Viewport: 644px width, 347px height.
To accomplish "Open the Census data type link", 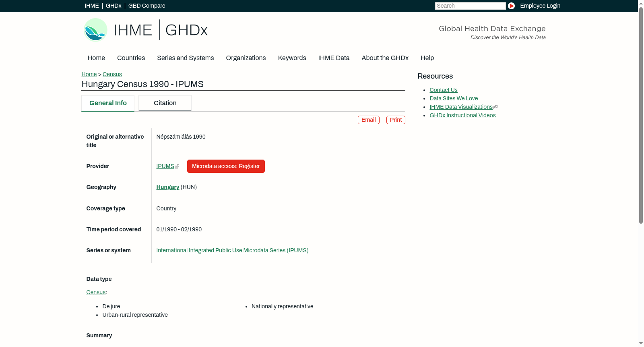I will pyautogui.click(x=96, y=292).
